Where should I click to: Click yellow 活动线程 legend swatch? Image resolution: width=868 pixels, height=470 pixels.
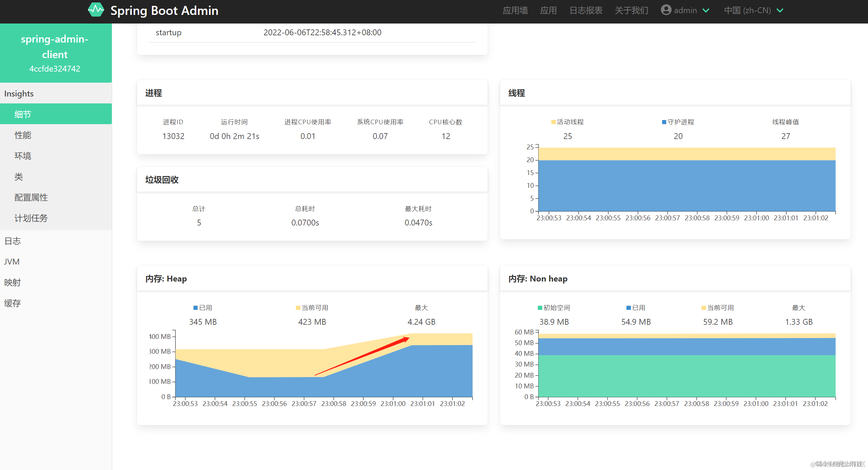click(553, 122)
